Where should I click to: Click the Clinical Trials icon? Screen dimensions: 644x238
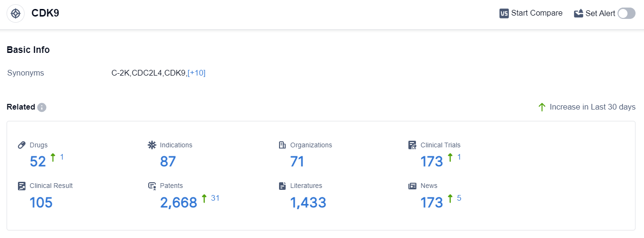click(413, 145)
